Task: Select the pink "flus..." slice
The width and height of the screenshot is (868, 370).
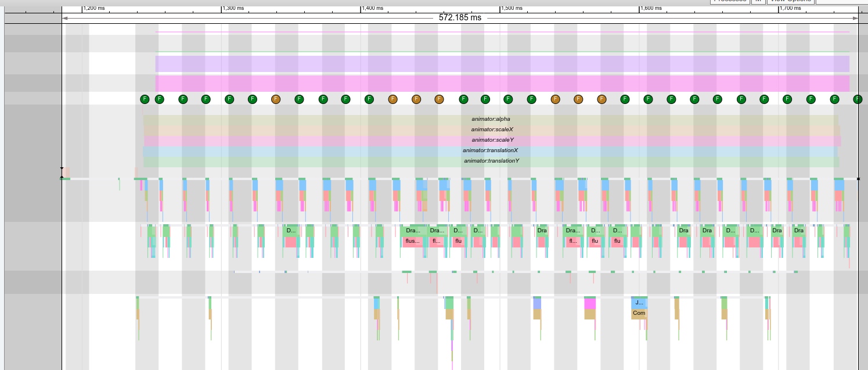Action: pyautogui.click(x=413, y=241)
